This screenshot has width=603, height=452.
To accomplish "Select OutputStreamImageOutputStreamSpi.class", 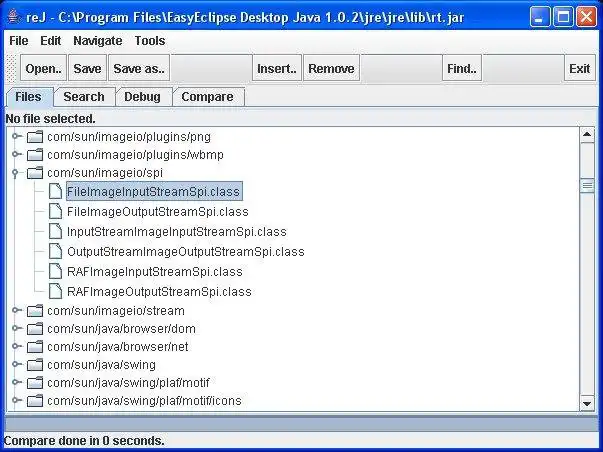I will pyautogui.click(x=186, y=252).
